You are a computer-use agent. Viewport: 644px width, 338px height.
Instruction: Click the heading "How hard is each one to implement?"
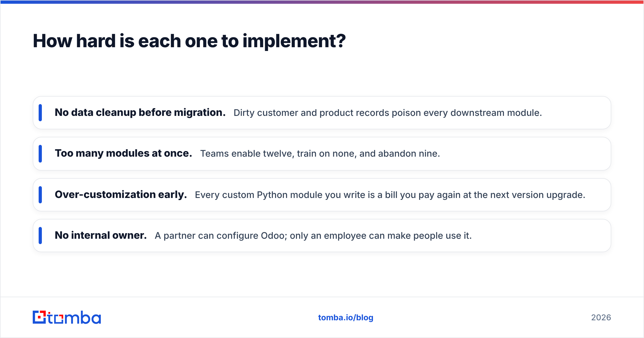(189, 41)
